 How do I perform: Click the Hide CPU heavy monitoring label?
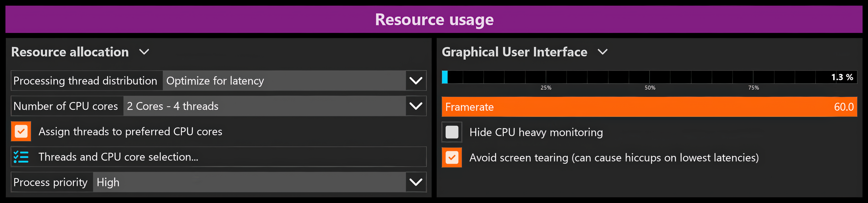coord(536,132)
